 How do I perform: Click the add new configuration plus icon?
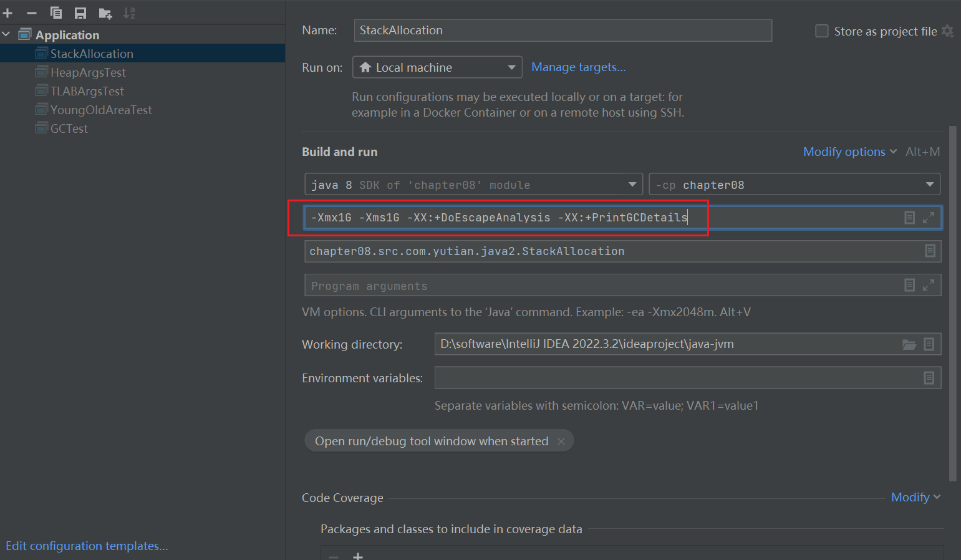pyautogui.click(x=7, y=13)
